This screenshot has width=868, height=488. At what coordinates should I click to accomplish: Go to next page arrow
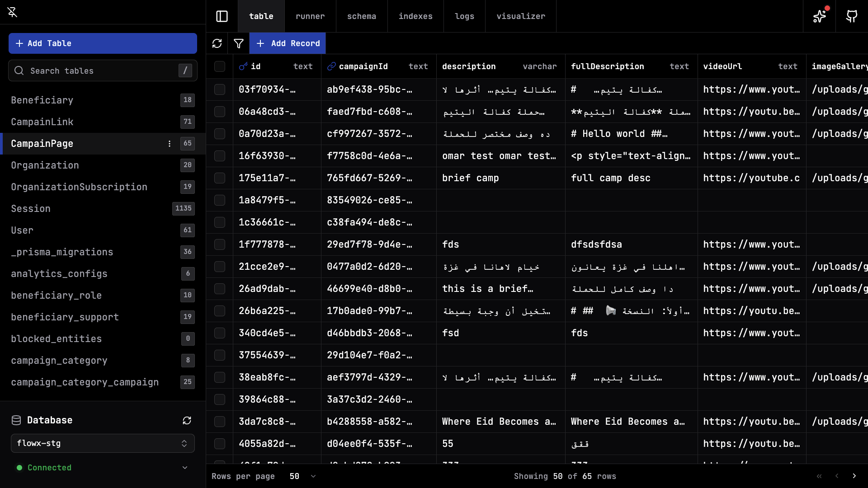click(854, 476)
